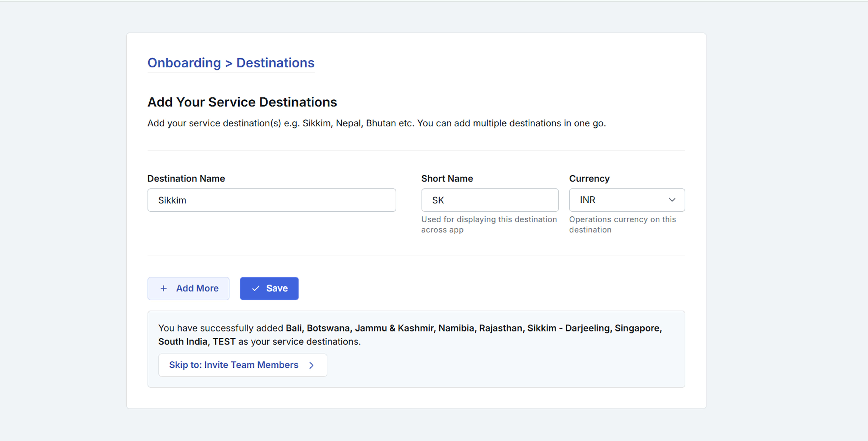Click the checkmark icon on Save

pos(256,289)
